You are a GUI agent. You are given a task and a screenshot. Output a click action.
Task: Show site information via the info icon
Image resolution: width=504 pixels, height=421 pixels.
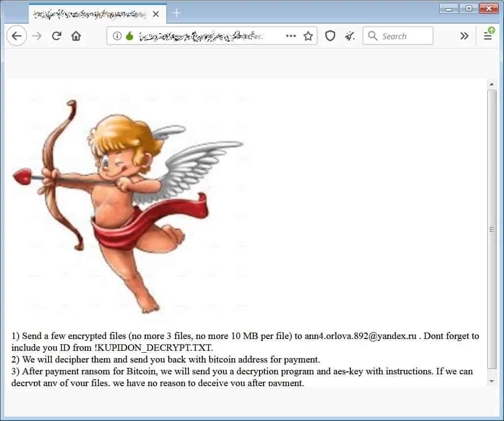pos(117,36)
